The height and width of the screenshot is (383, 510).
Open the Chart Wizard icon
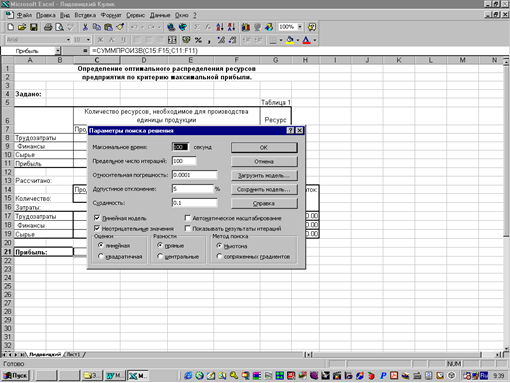246,27
